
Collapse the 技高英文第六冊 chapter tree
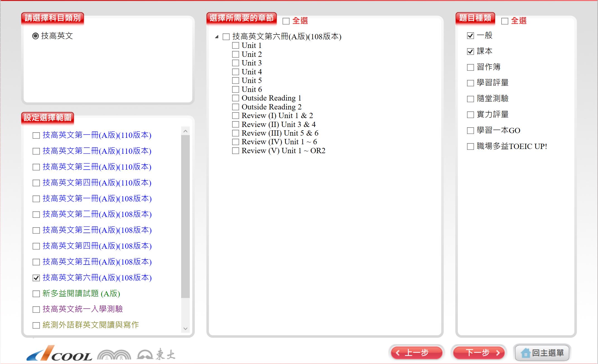pos(217,37)
